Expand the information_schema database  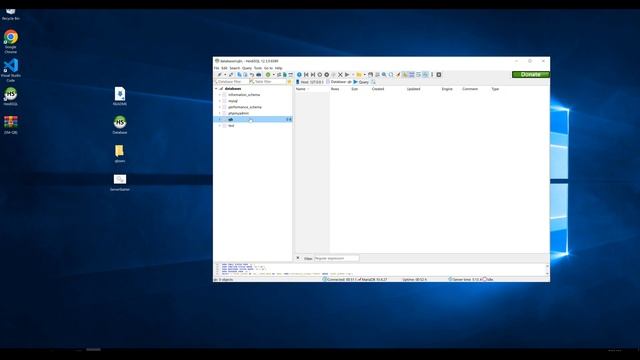[220, 95]
